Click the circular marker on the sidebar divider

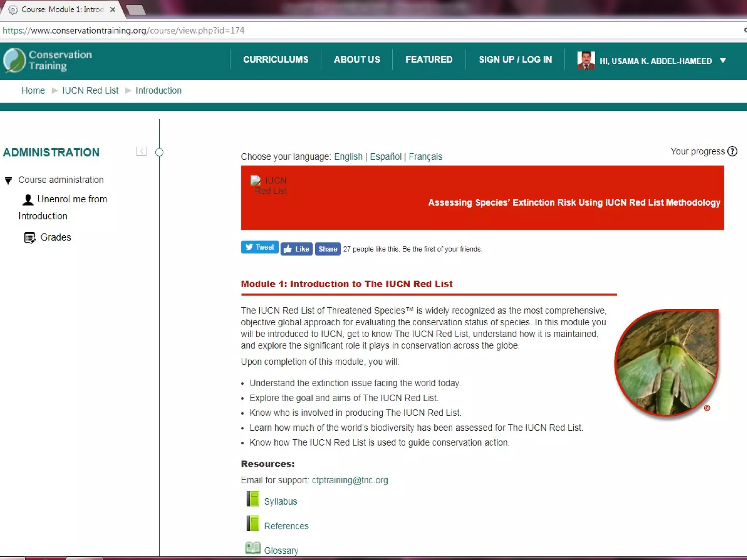(x=159, y=152)
